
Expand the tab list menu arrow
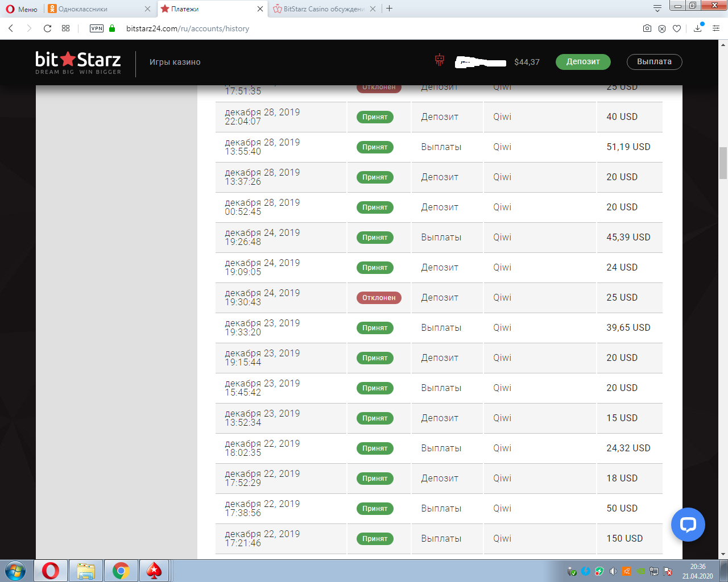pyautogui.click(x=657, y=9)
